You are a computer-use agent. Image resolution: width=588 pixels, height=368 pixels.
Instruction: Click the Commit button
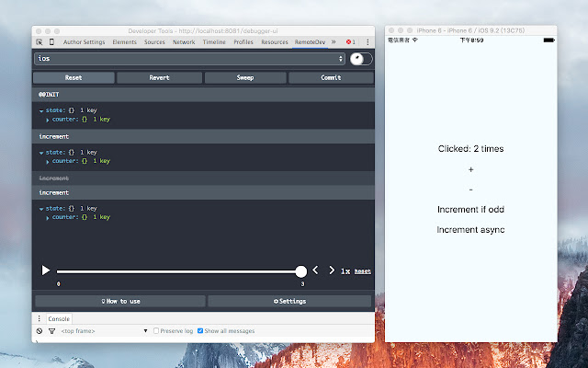(x=331, y=77)
